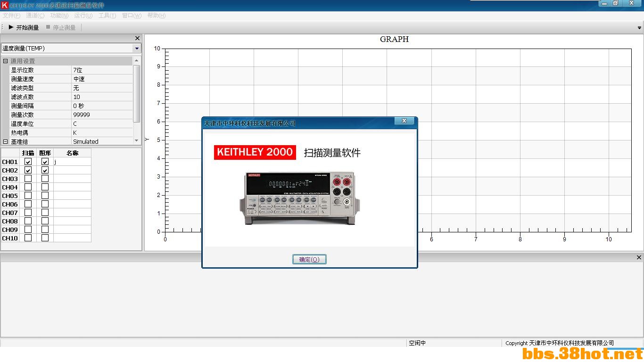Click the 图形 column header
This screenshot has height=362, width=644.
(x=45, y=153)
